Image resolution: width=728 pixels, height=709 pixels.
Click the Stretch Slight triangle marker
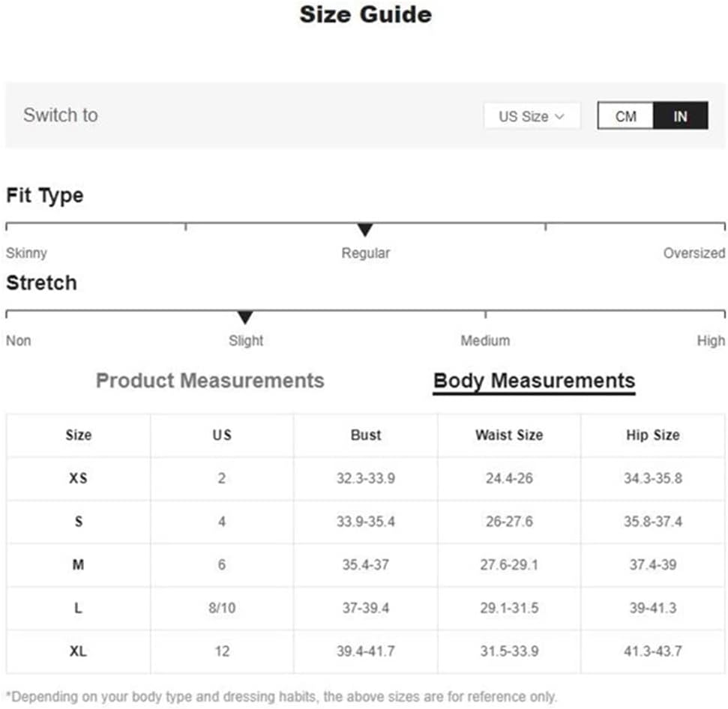245,317
